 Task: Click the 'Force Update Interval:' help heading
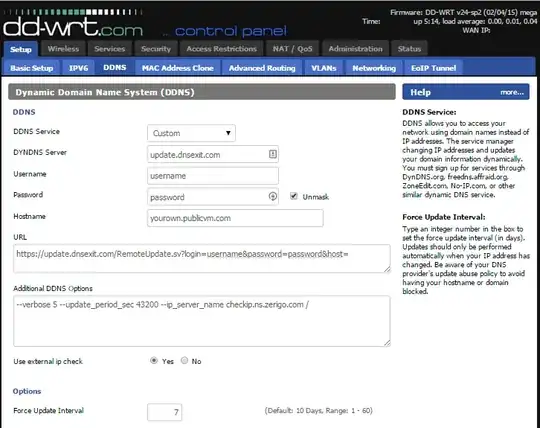pos(444,217)
